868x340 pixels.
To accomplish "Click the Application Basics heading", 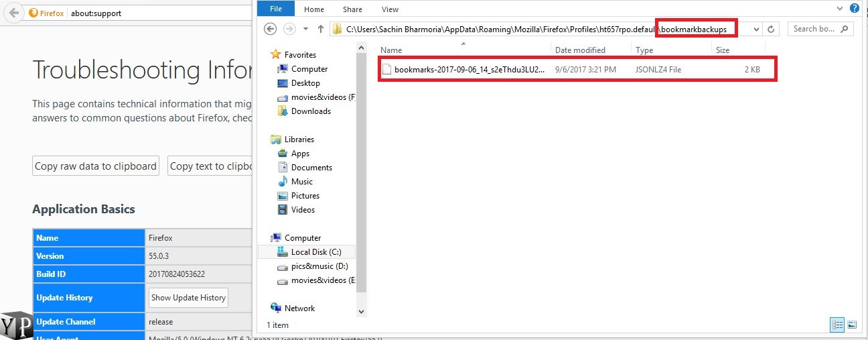I will click(x=84, y=209).
